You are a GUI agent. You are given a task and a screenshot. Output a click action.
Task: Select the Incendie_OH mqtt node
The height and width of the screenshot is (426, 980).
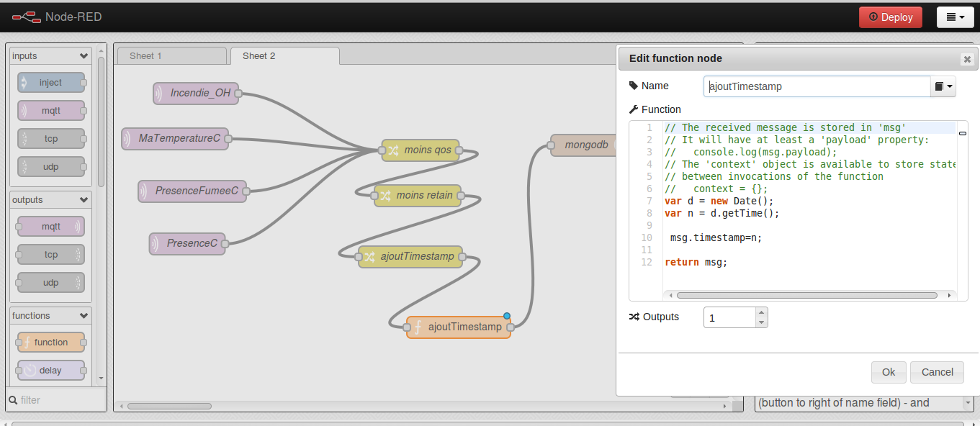(x=196, y=93)
